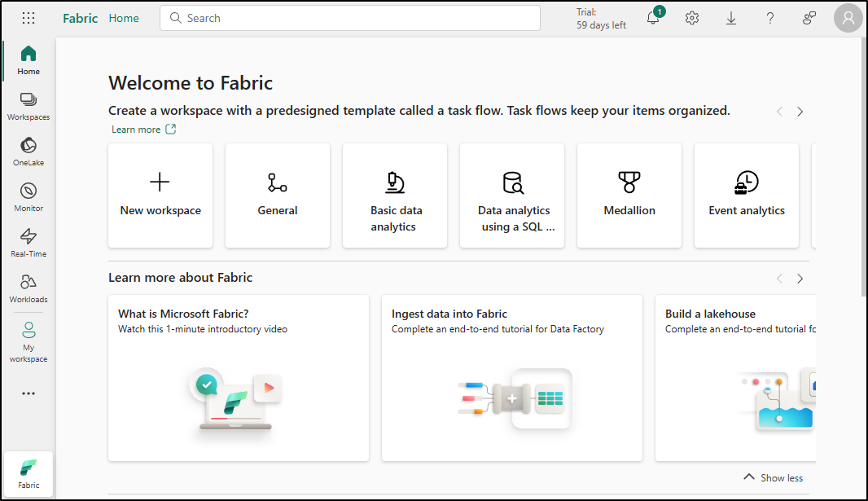
Task: Create a New workspace
Action: pos(160,196)
